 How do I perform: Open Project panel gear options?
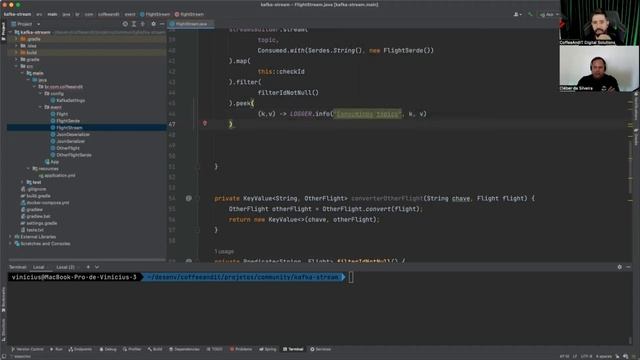click(153, 24)
